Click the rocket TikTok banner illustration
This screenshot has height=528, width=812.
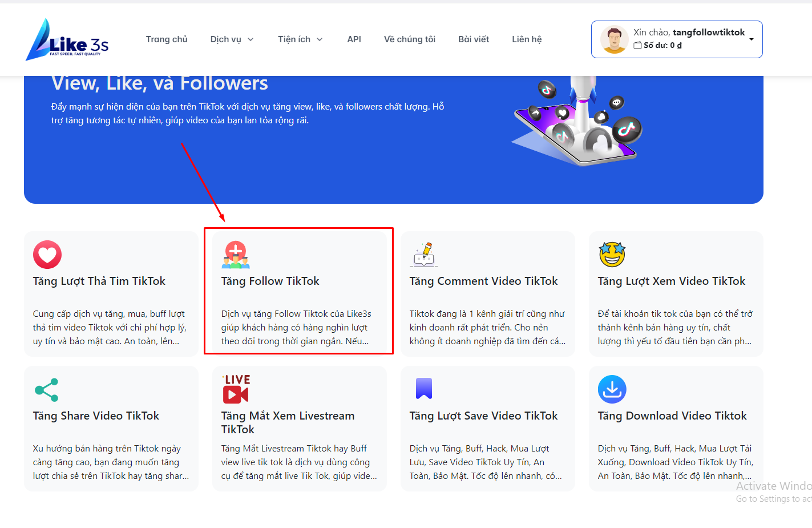(577, 121)
